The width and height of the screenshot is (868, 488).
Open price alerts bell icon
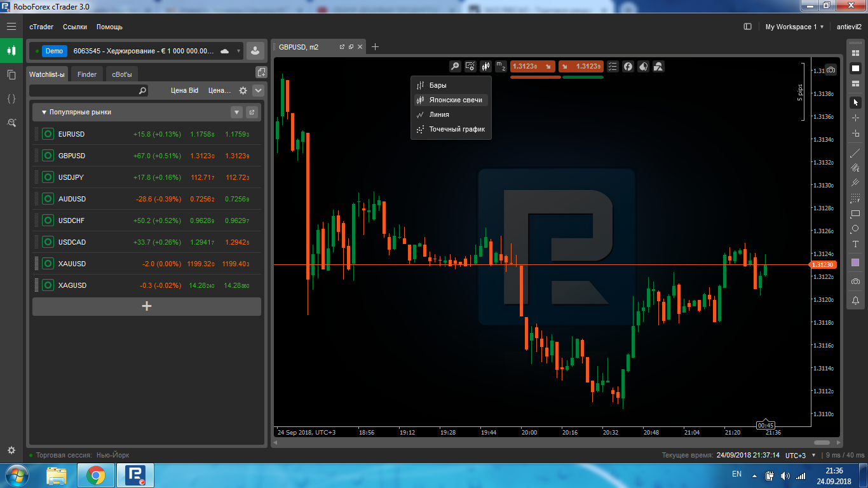pos(855,301)
